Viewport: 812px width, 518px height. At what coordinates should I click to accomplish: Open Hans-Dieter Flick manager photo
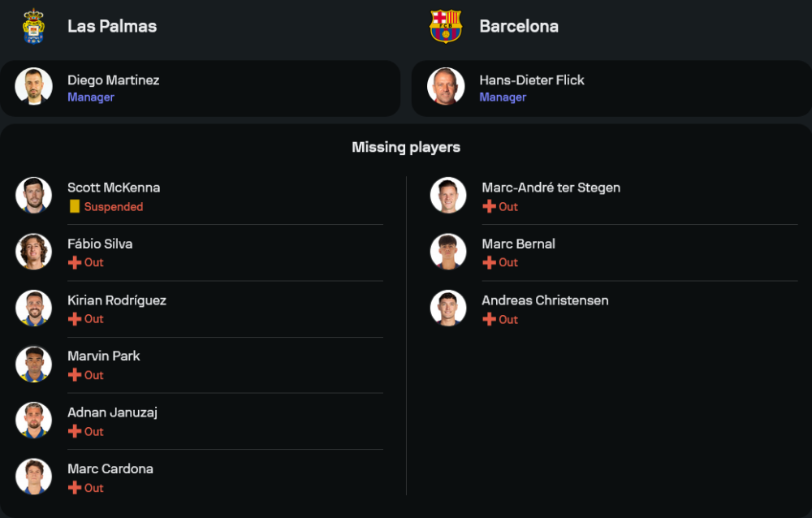(446, 87)
